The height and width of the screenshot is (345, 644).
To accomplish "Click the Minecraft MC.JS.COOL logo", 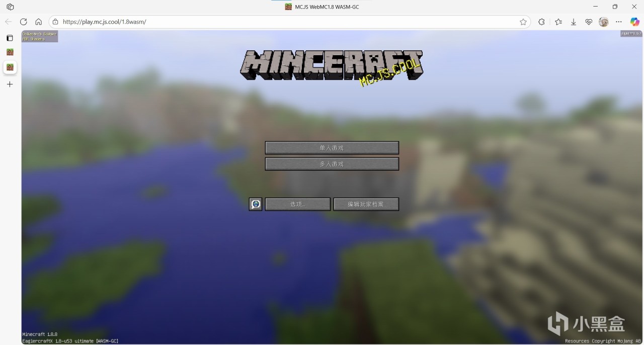I will pos(332,68).
